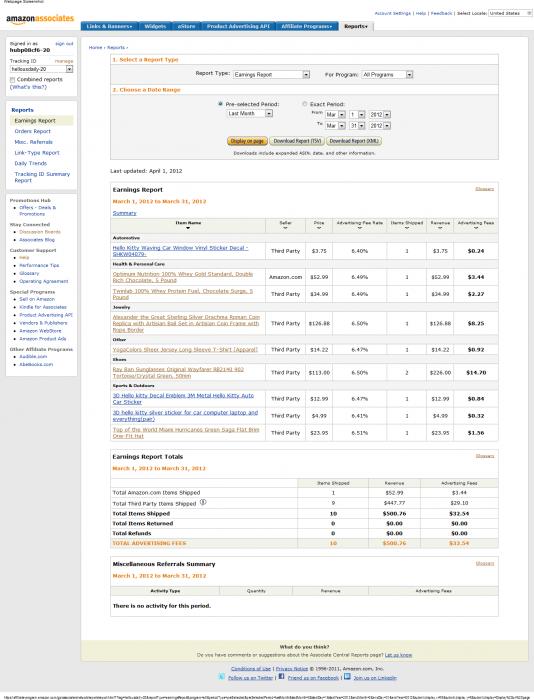Open Link-Type Report in sidebar

pyautogui.click(x=37, y=153)
